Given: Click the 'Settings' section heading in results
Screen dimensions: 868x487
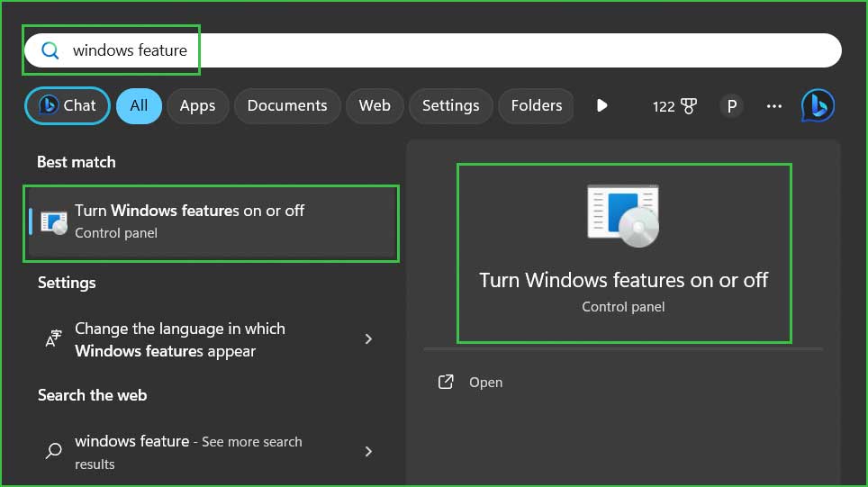Looking at the screenshot, I should pyautogui.click(x=67, y=283).
